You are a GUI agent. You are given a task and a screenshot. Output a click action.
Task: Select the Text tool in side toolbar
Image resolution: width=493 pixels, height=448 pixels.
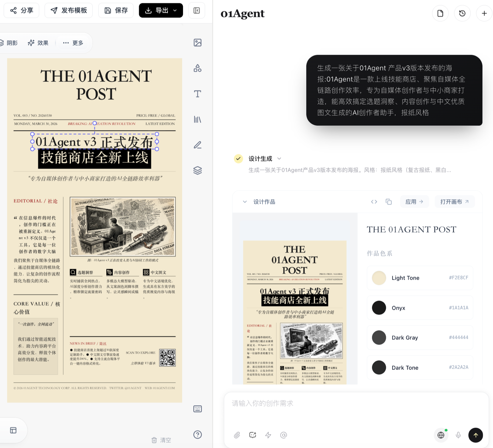(x=198, y=94)
